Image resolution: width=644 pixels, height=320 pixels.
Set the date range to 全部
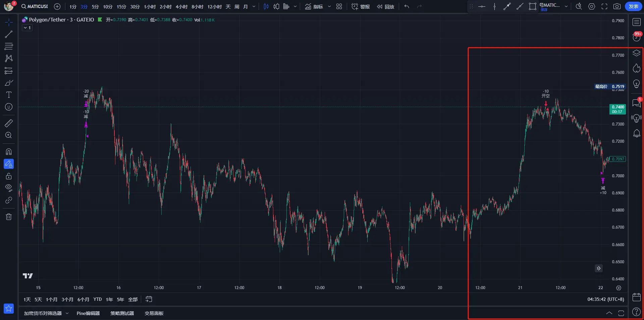point(133,300)
